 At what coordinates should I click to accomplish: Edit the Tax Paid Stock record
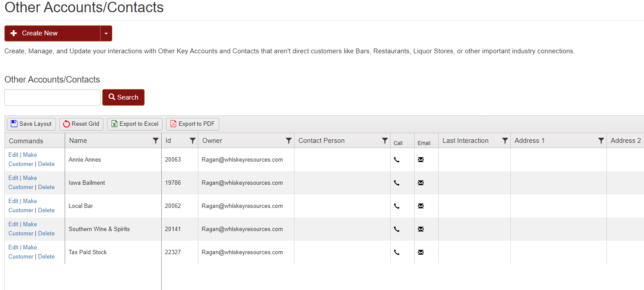click(x=14, y=247)
